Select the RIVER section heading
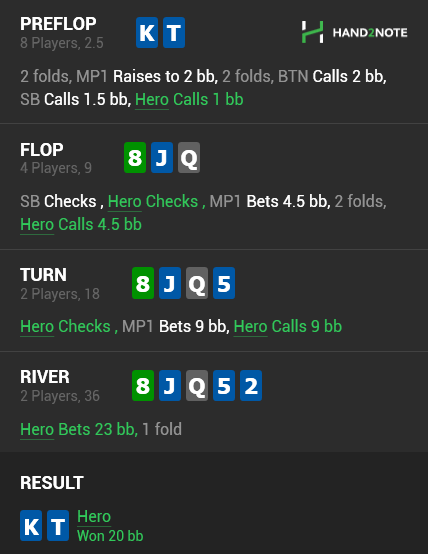 pyautogui.click(x=45, y=377)
